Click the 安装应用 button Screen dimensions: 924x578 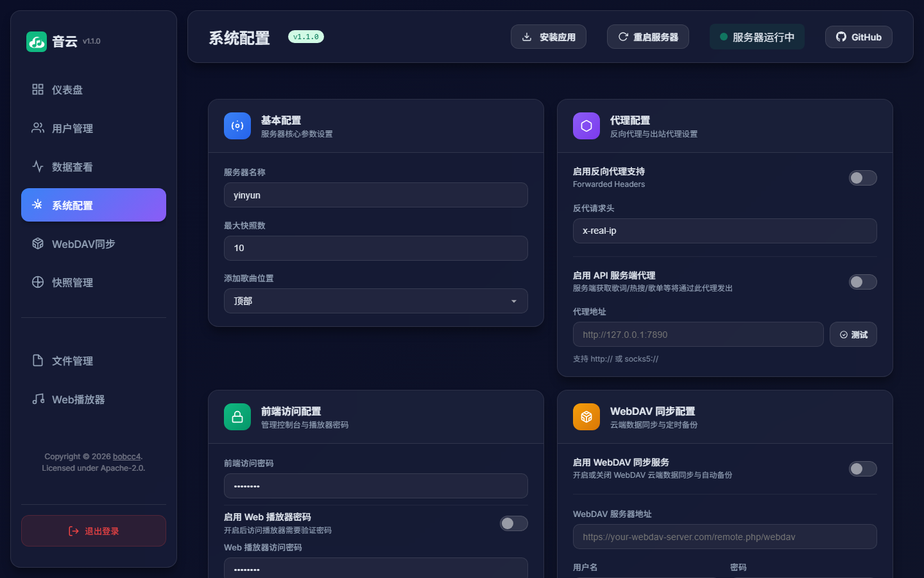(549, 37)
